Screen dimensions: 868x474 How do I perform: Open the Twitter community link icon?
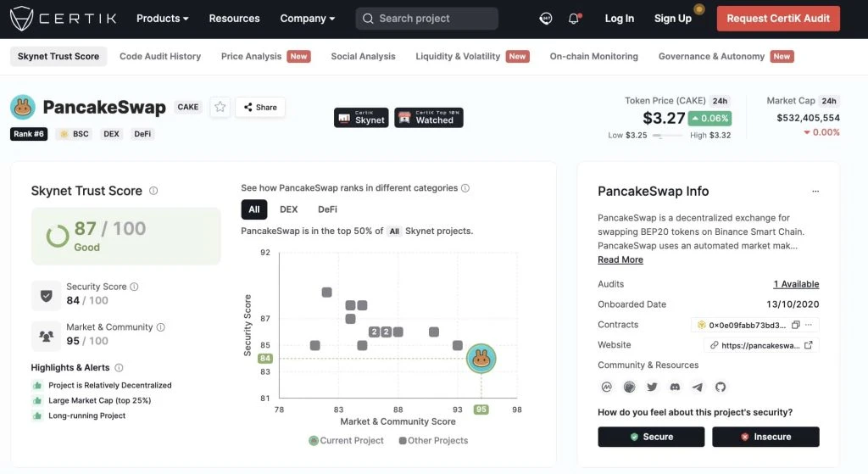(x=652, y=387)
